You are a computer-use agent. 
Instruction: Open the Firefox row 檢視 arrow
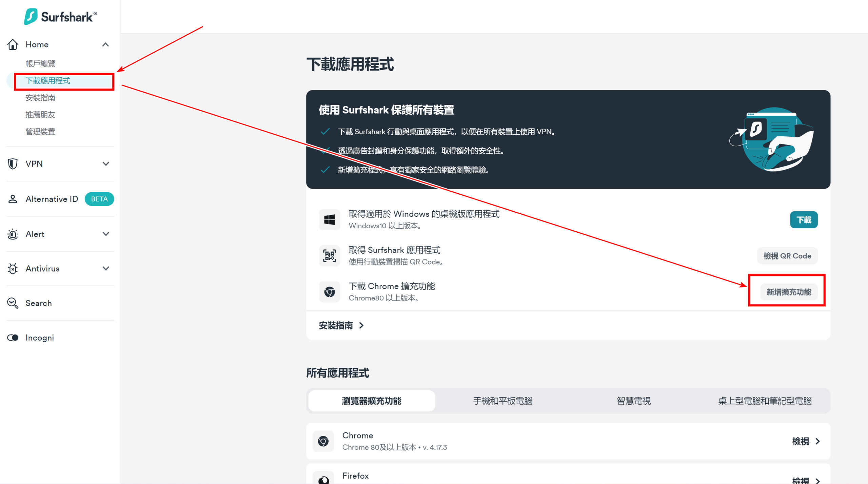click(818, 480)
